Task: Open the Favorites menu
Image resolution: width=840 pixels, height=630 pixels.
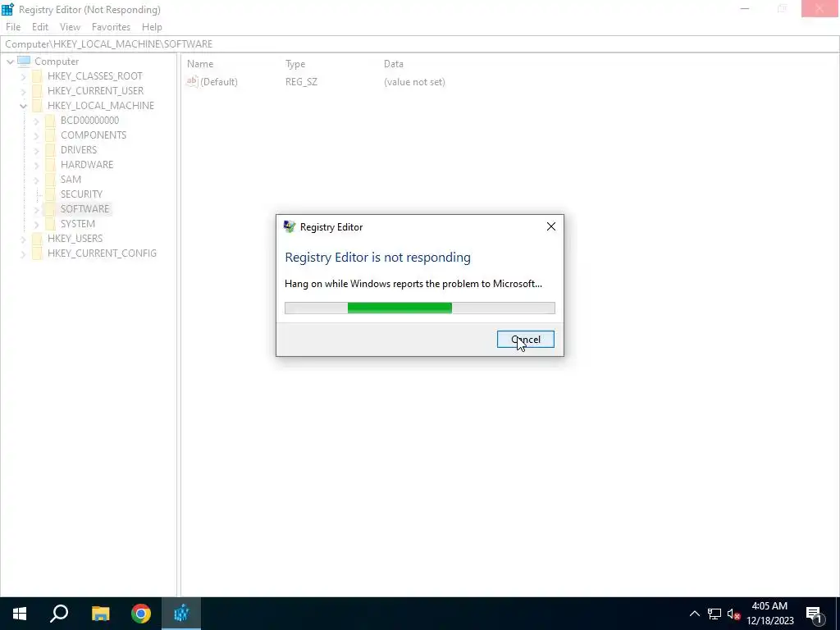Action: tap(111, 27)
